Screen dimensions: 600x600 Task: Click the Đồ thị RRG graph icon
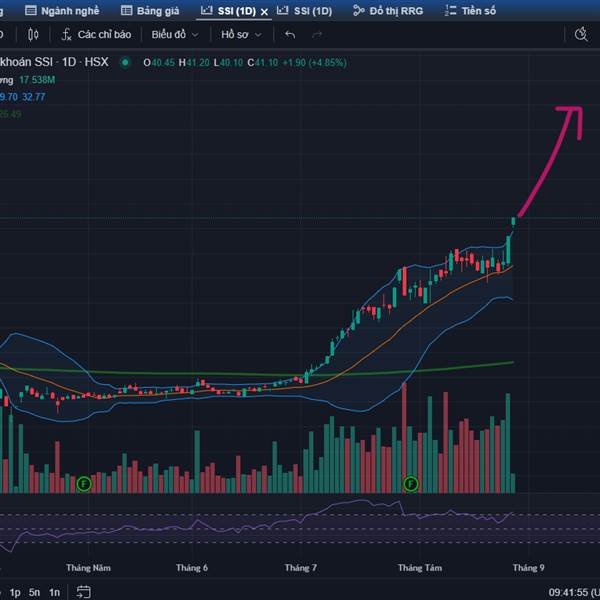[359, 10]
